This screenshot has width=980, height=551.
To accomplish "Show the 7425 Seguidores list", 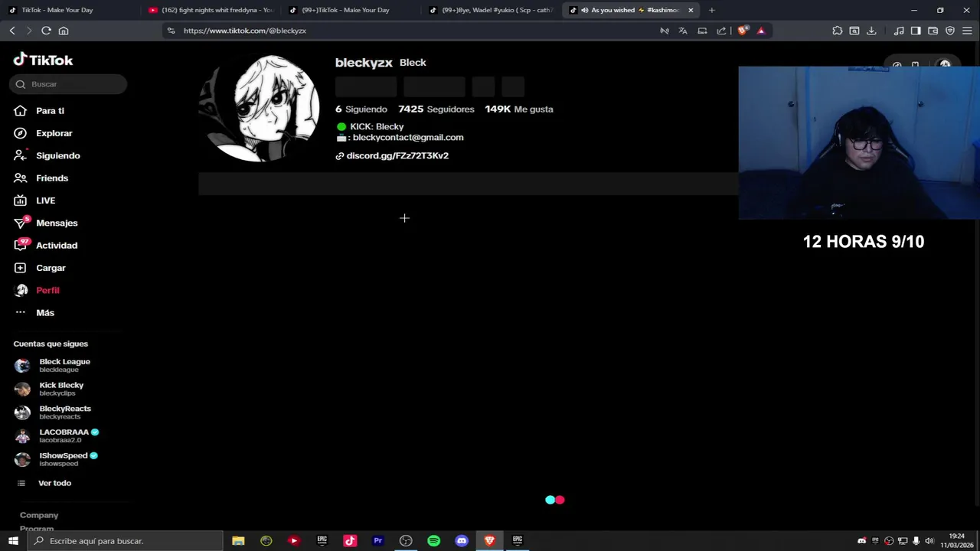I will (436, 109).
